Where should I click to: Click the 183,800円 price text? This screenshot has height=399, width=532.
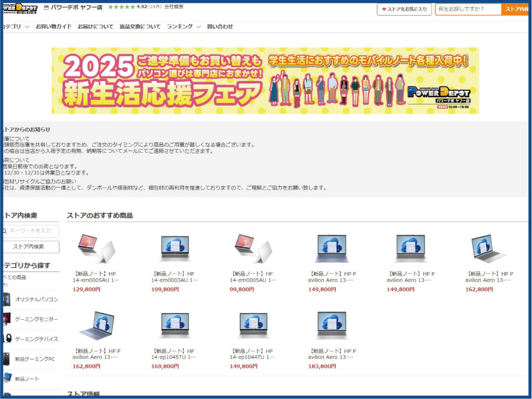coord(322,367)
